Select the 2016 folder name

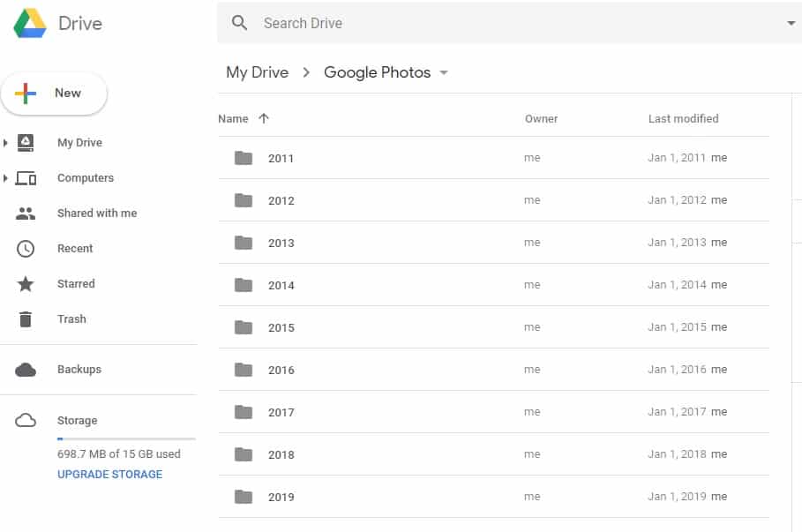[281, 371]
